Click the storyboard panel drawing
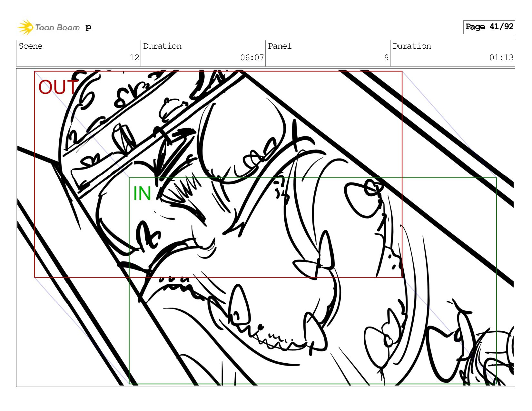532x411 pixels. 266,227
